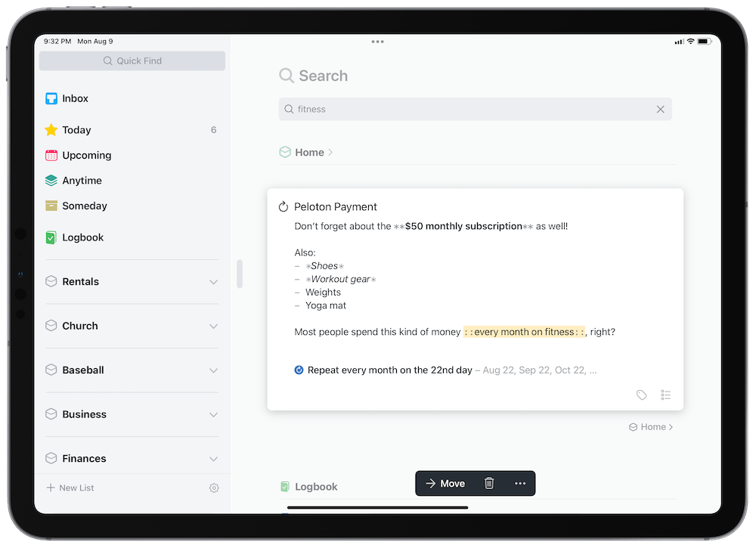Click chevron beside Home header

[x=330, y=152]
